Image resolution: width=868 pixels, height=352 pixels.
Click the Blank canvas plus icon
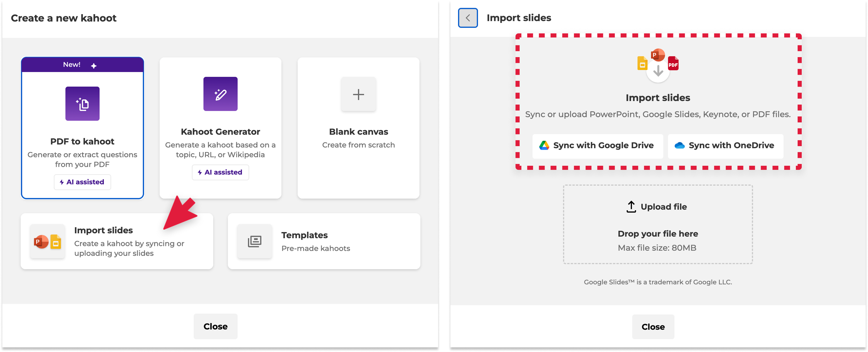click(359, 94)
